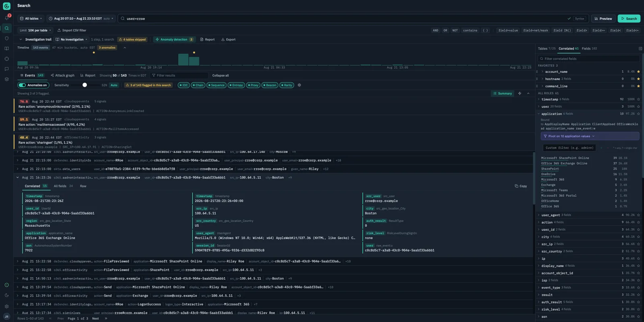Toggle dark mode moon icon
The height and width of the screenshot is (322, 644).
(x=6, y=295)
